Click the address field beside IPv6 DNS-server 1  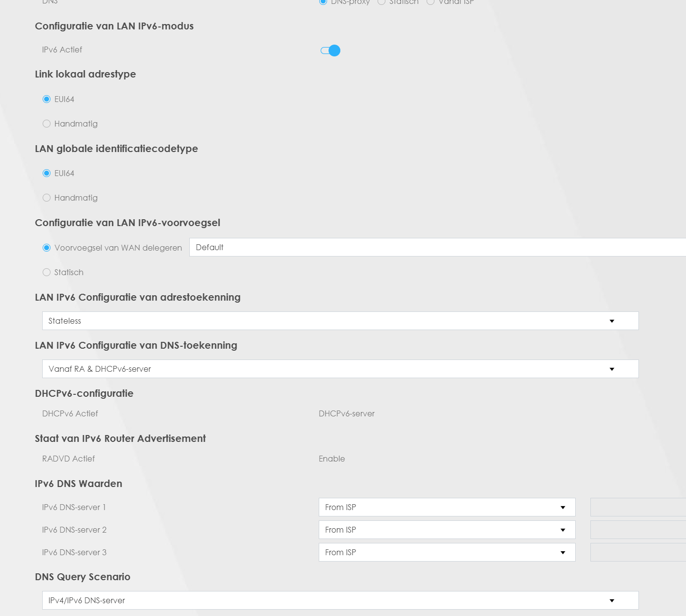coord(637,507)
